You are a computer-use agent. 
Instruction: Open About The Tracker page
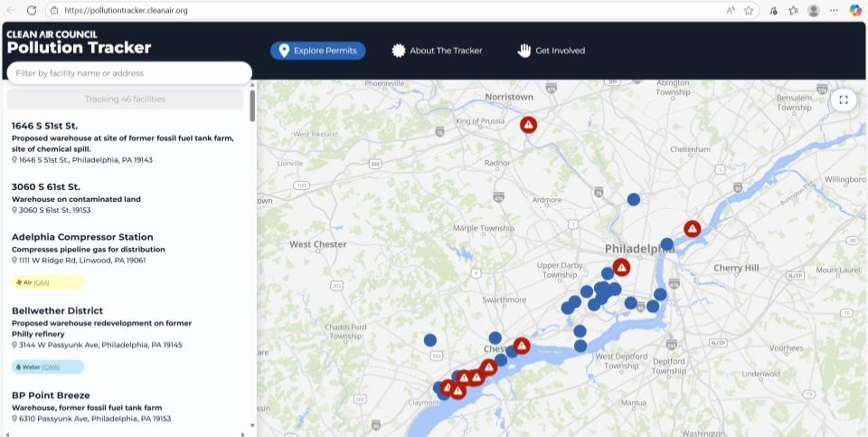pyautogui.click(x=437, y=51)
